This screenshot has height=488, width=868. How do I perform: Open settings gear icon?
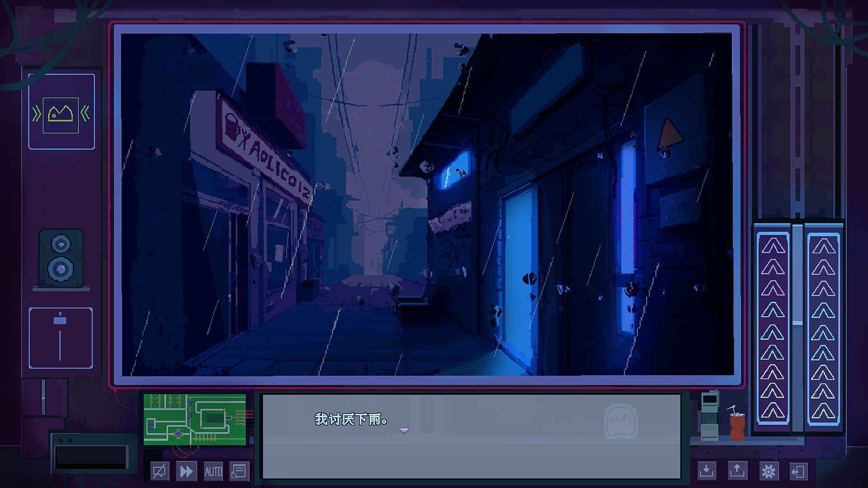(x=769, y=472)
